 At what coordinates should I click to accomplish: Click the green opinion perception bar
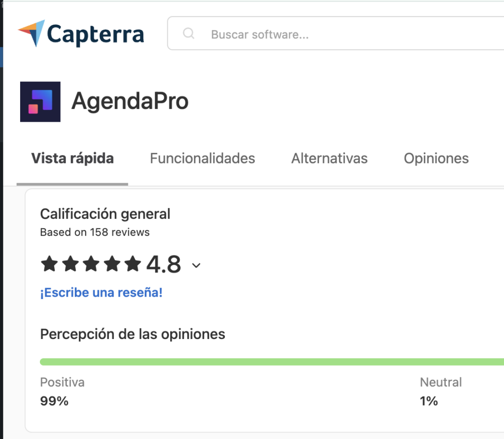pyautogui.click(x=272, y=362)
